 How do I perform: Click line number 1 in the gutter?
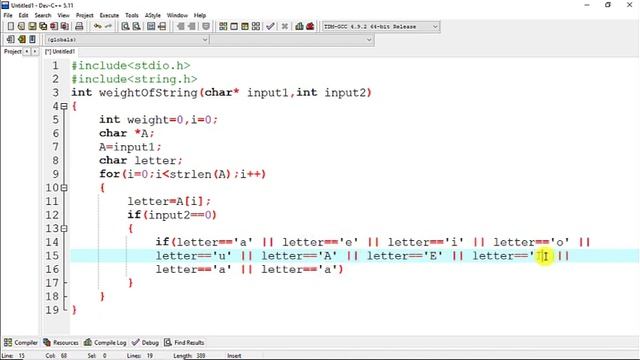click(x=56, y=66)
